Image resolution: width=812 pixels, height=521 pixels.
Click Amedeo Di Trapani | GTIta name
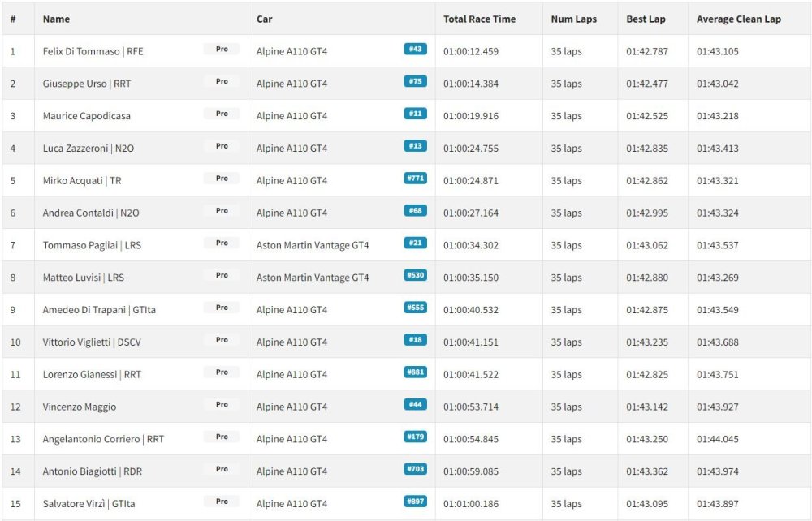pyautogui.click(x=99, y=310)
